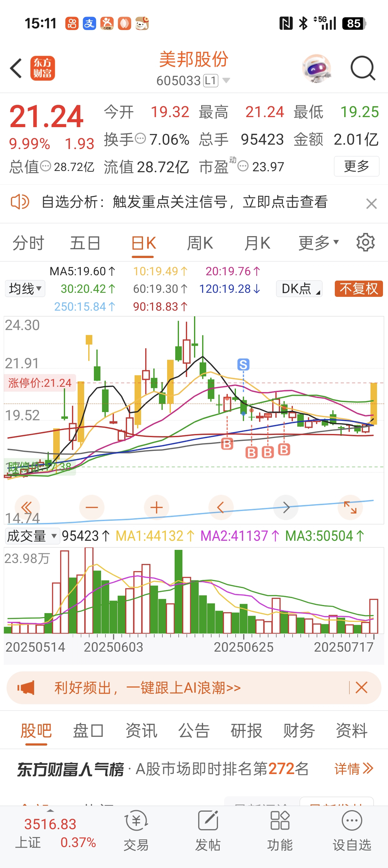Zoom out chart with minus button
This screenshot has height=868, width=388.
[92, 508]
